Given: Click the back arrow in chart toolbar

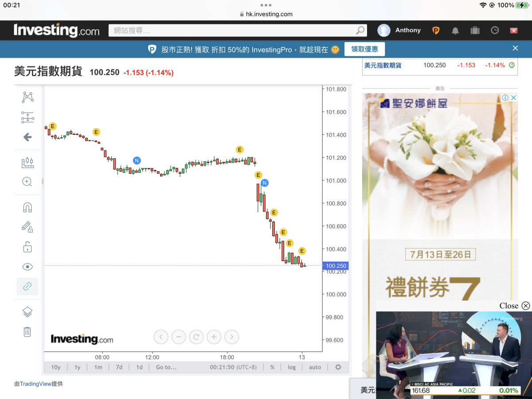Looking at the screenshot, I should pos(27,137).
